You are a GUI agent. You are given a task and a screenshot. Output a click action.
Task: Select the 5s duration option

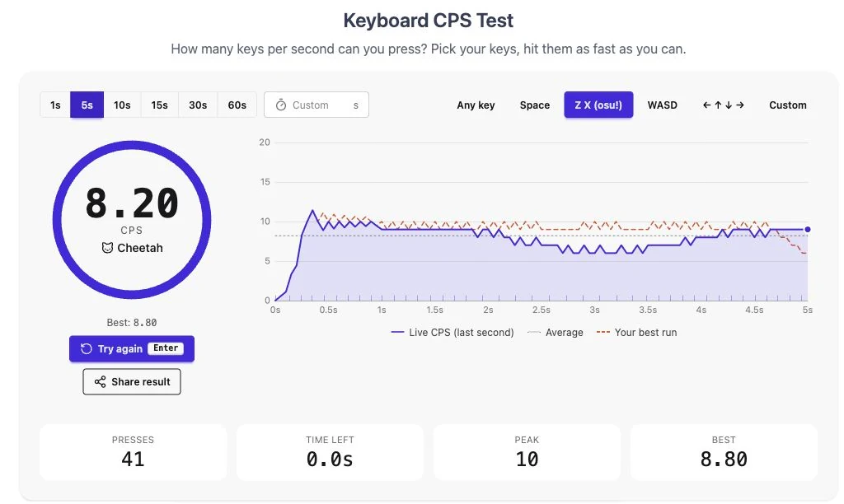87,105
